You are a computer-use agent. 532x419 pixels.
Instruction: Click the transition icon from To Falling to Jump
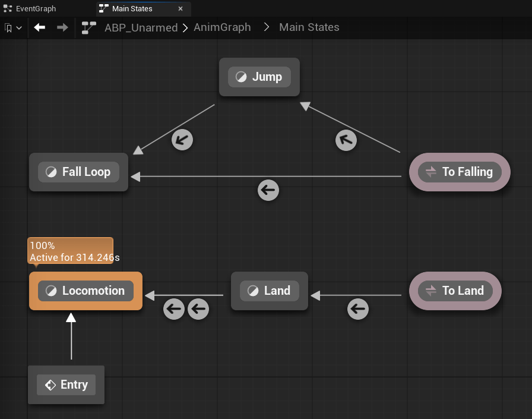[x=346, y=140]
